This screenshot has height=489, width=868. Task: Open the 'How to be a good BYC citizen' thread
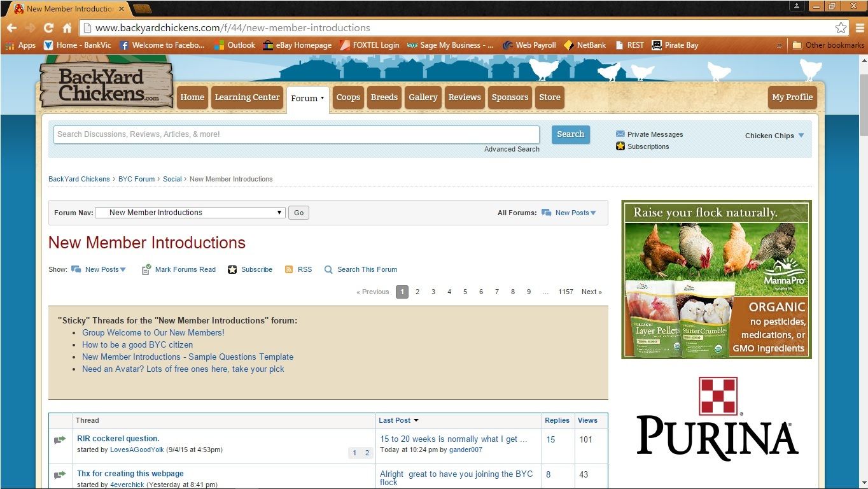pyautogui.click(x=137, y=344)
